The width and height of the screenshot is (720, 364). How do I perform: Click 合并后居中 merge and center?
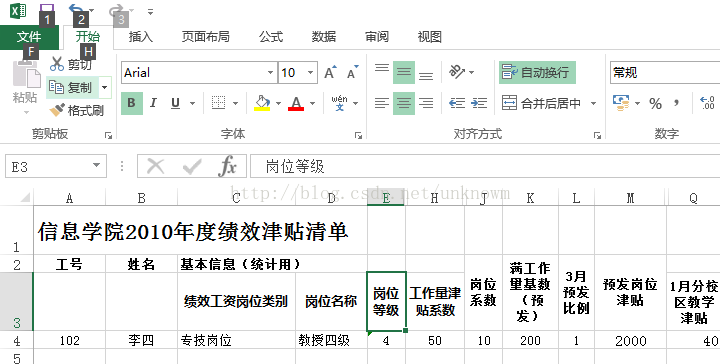coord(542,103)
